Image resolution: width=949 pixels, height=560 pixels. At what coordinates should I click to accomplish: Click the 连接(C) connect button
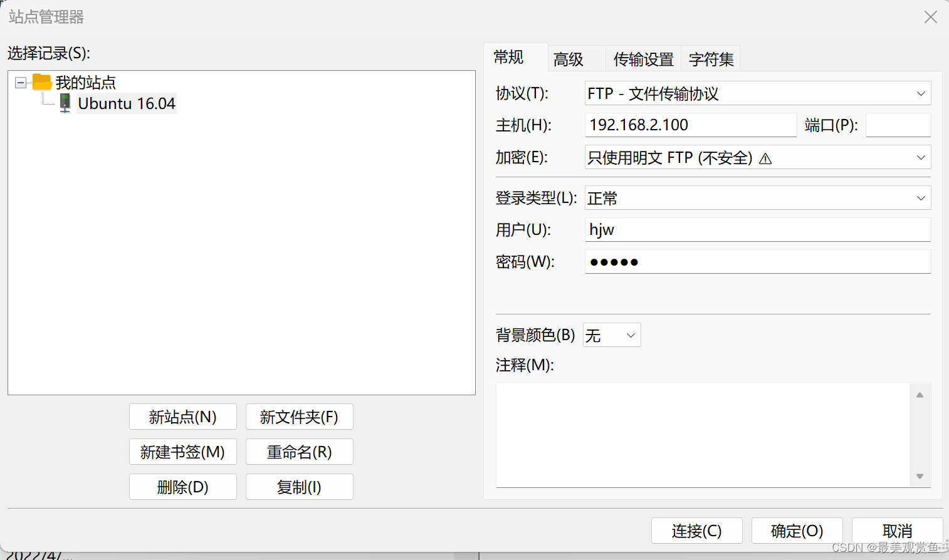pyautogui.click(x=697, y=531)
